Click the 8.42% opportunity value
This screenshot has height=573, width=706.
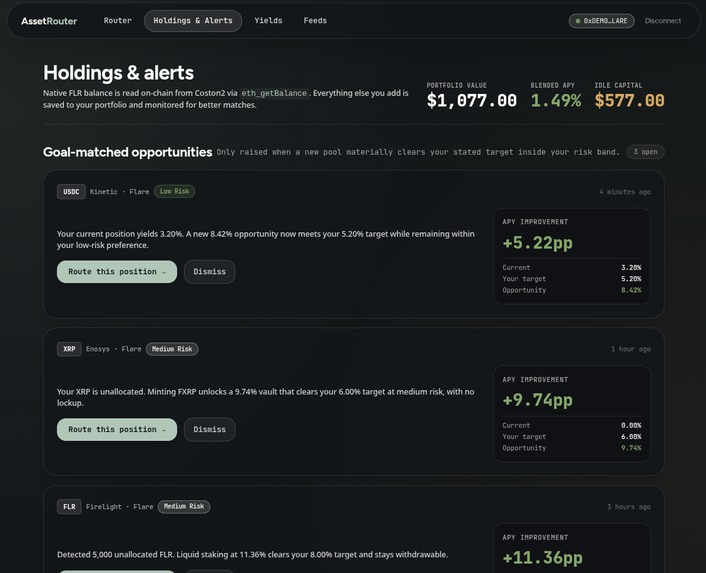631,290
